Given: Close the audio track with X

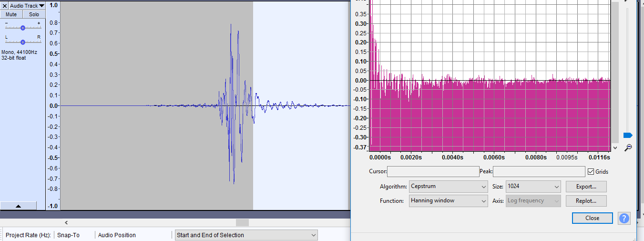Looking at the screenshot, I should 5,6.
